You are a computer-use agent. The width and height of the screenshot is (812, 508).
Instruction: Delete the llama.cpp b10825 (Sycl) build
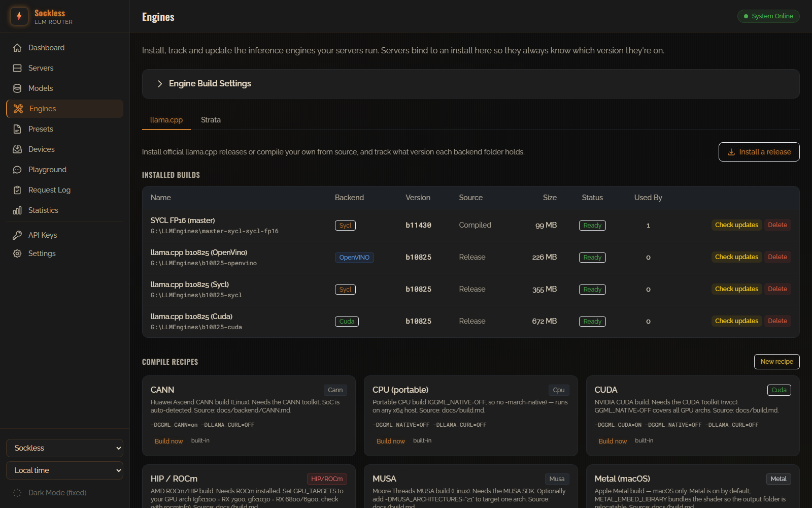click(x=777, y=289)
